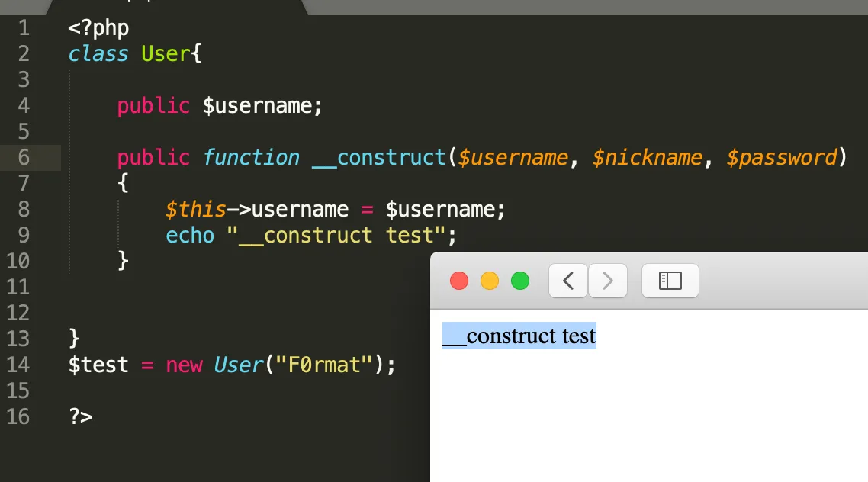The width and height of the screenshot is (868, 482).
Task: Click line number 6 in the gutter
Action: pyautogui.click(x=23, y=158)
